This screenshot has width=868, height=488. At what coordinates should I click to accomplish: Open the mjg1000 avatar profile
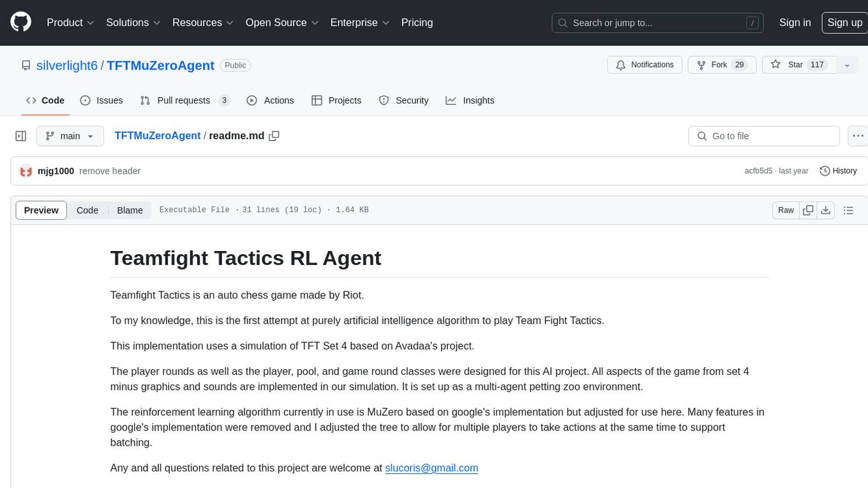(x=26, y=171)
